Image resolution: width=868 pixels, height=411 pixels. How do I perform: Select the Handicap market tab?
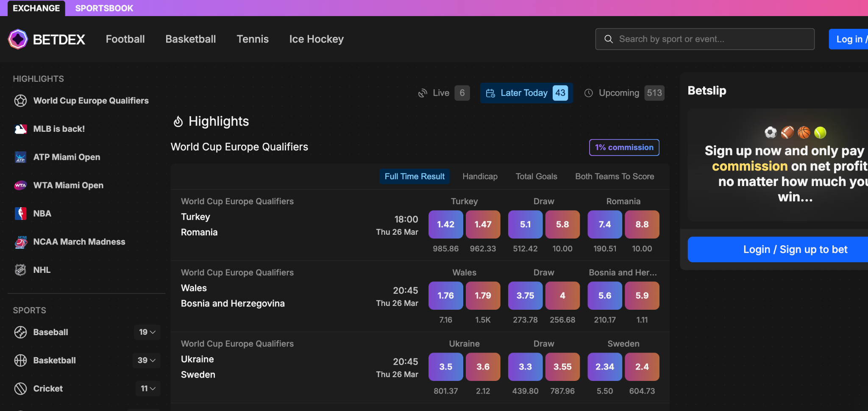coord(480,176)
